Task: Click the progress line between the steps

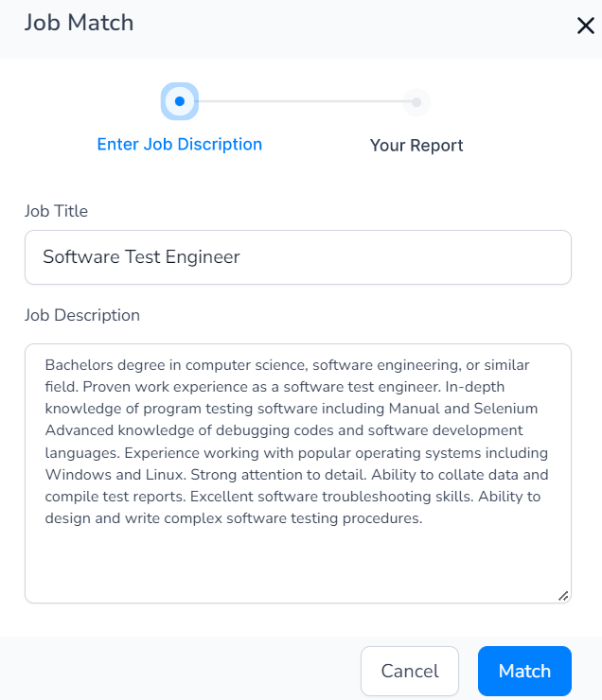Action: pos(300,101)
